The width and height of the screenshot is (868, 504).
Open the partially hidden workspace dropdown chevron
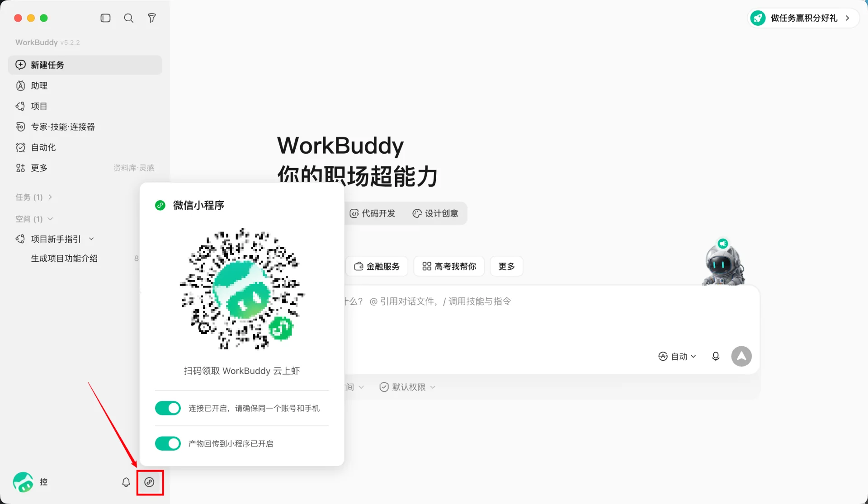click(x=361, y=387)
